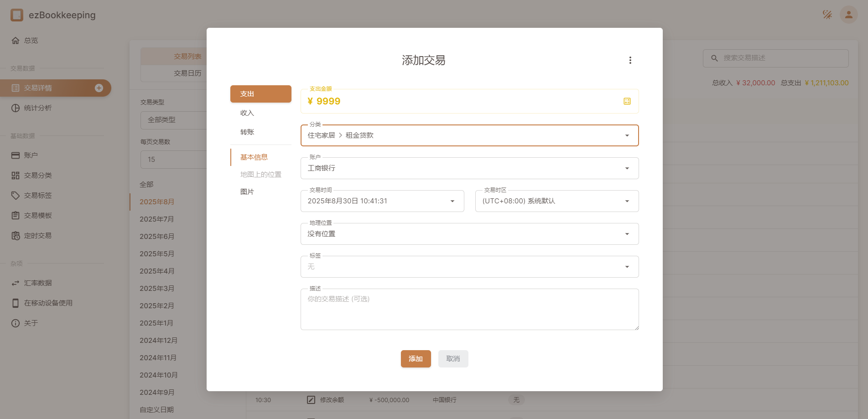The width and height of the screenshot is (868, 419).
Task: Open the calculator icon in amount field
Action: click(627, 101)
